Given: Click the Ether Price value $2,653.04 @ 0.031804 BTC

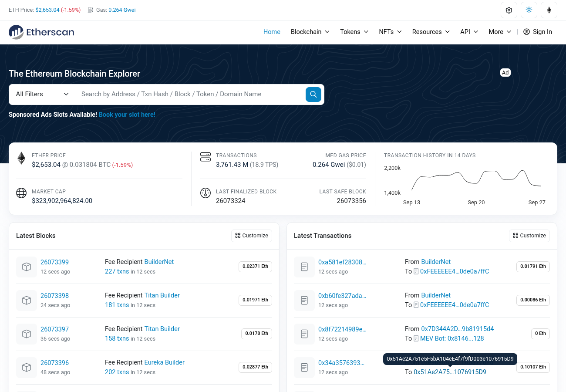Looking at the screenshot, I should 71,165.
